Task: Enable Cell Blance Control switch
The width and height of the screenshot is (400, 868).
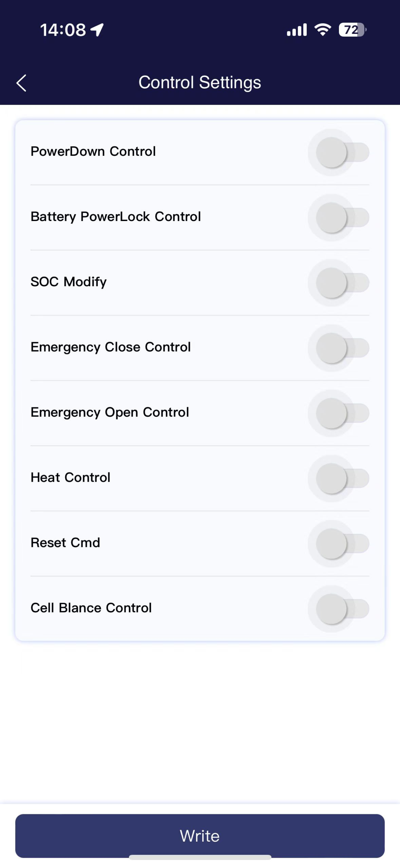Action: 342,608
